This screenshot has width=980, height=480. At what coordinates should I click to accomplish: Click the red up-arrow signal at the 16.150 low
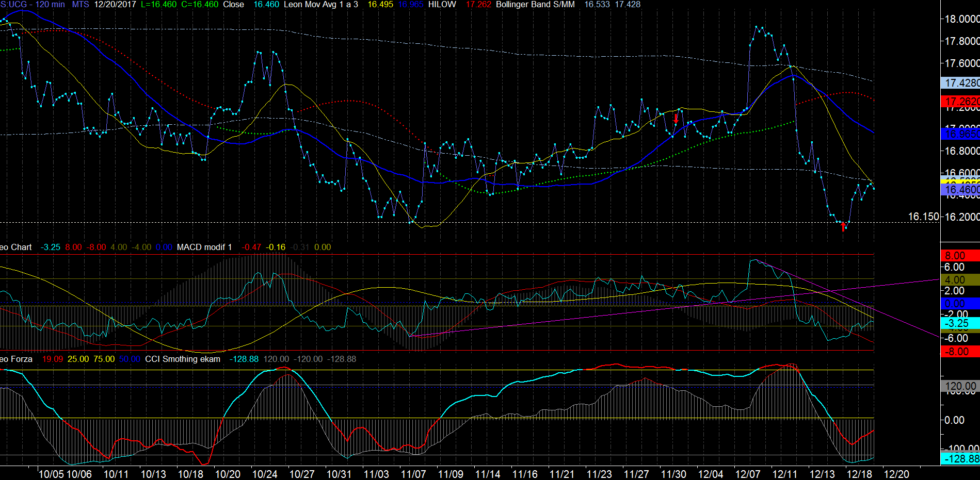point(843,227)
